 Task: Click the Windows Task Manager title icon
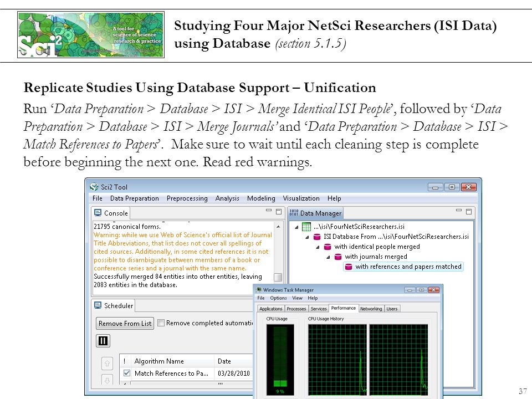(x=259, y=289)
